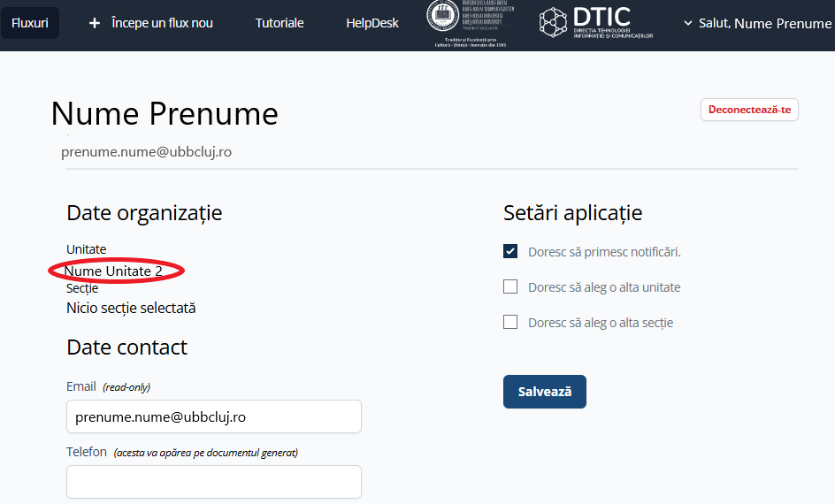Click the DTIC hexagon network logo

pos(553,23)
